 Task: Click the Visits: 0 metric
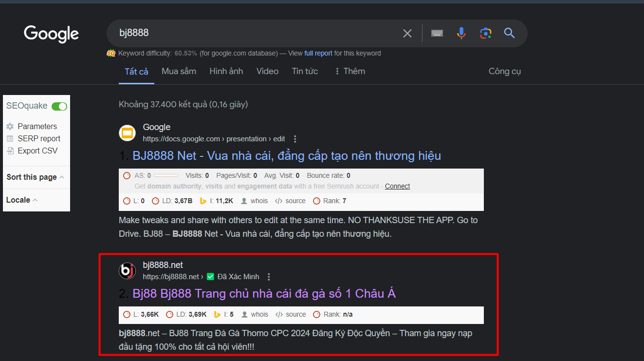coord(197,175)
